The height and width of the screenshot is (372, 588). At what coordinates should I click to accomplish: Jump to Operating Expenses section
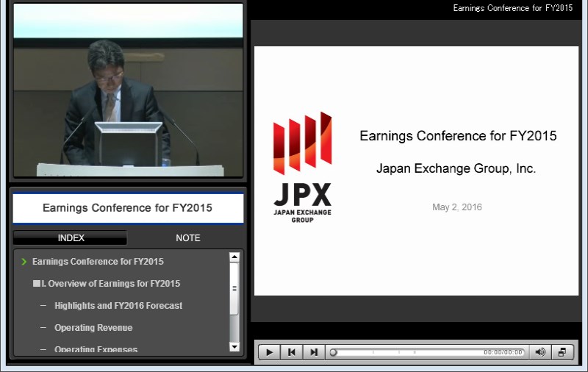[96, 349]
